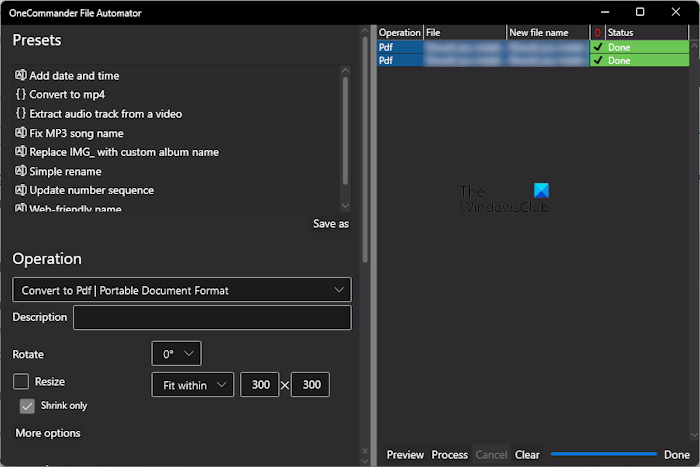Image resolution: width=700 pixels, height=467 pixels.
Task: Open the Convert to Pdf operation dropdown
Action: (x=182, y=290)
